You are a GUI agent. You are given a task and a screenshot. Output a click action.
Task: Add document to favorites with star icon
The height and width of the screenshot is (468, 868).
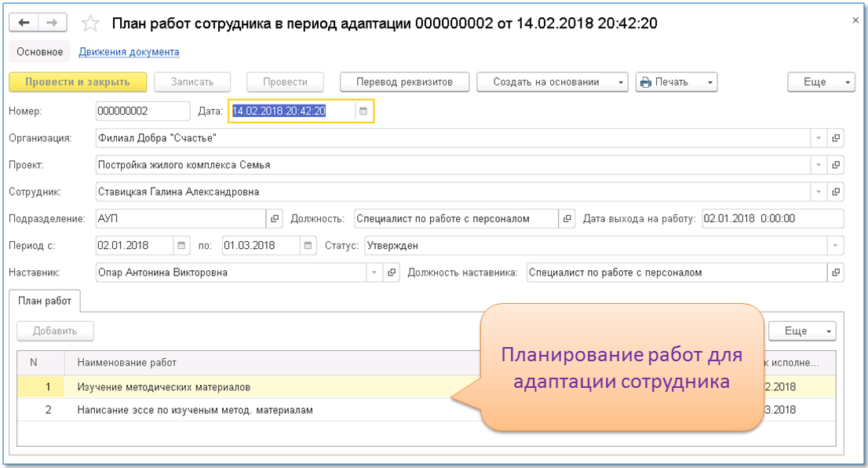[x=90, y=24]
